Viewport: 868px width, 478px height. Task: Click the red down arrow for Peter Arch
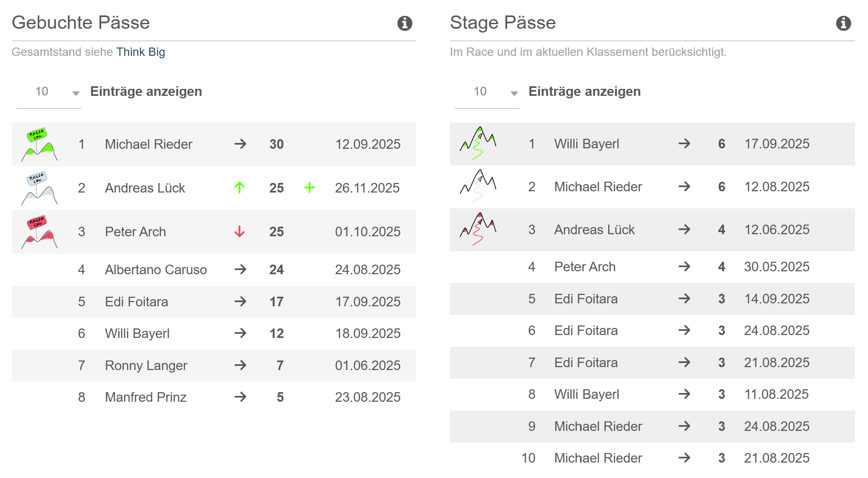coord(239,232)
